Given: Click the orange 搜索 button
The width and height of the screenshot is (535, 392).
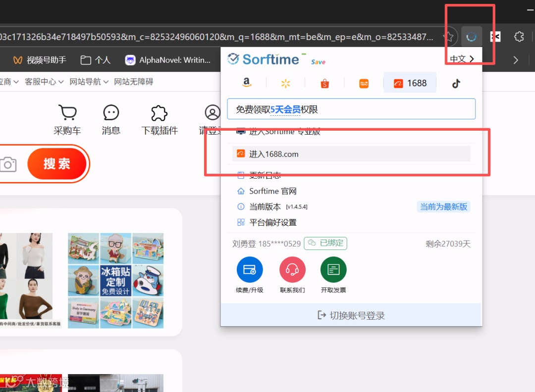Looking at the screenshot, I should 56,164.
